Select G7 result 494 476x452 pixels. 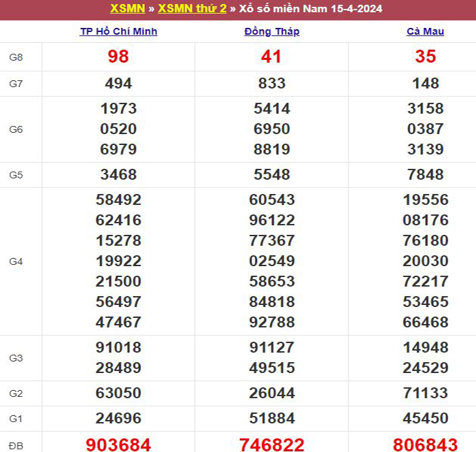pyautogui.click(x=118, y=84)
